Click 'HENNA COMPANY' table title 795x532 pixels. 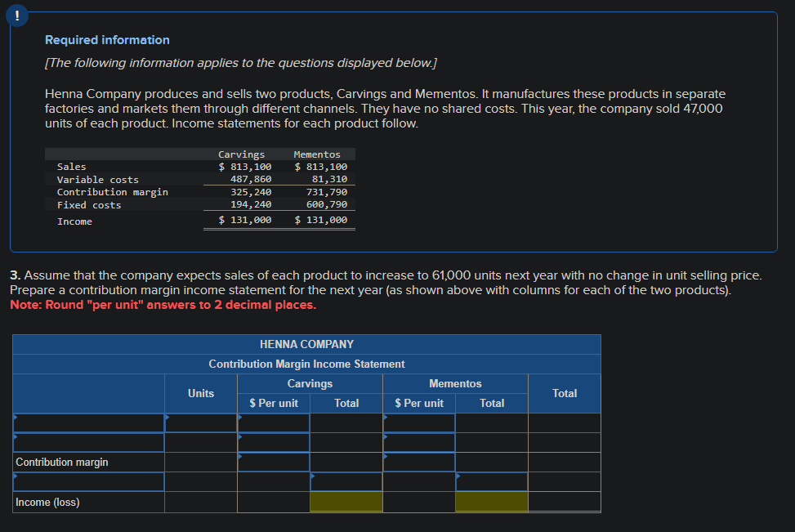(306, 344)
